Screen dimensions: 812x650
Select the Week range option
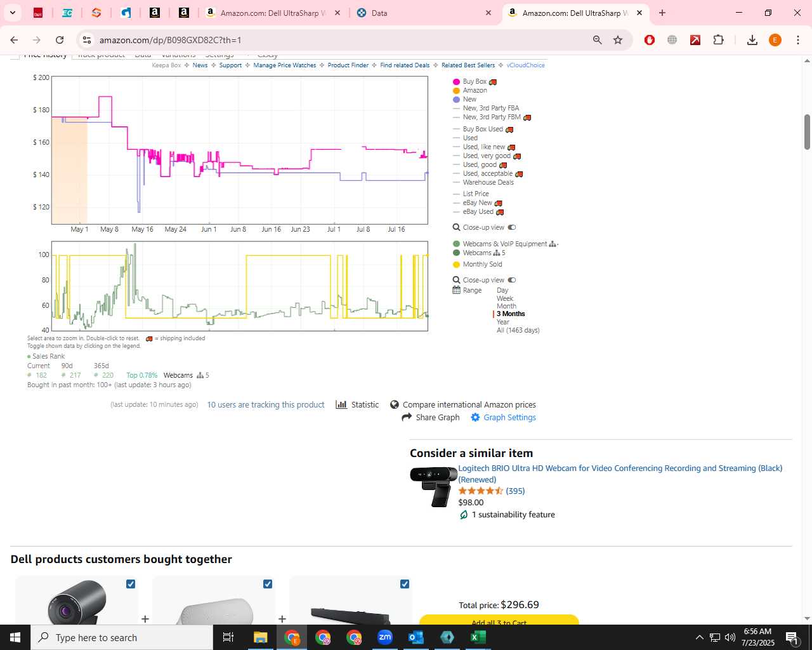pos(505,298)
